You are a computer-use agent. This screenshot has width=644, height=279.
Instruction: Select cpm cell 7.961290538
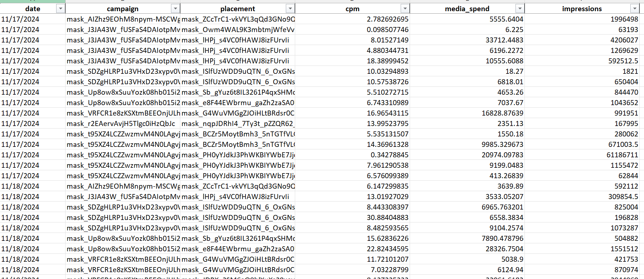(352, 165)
